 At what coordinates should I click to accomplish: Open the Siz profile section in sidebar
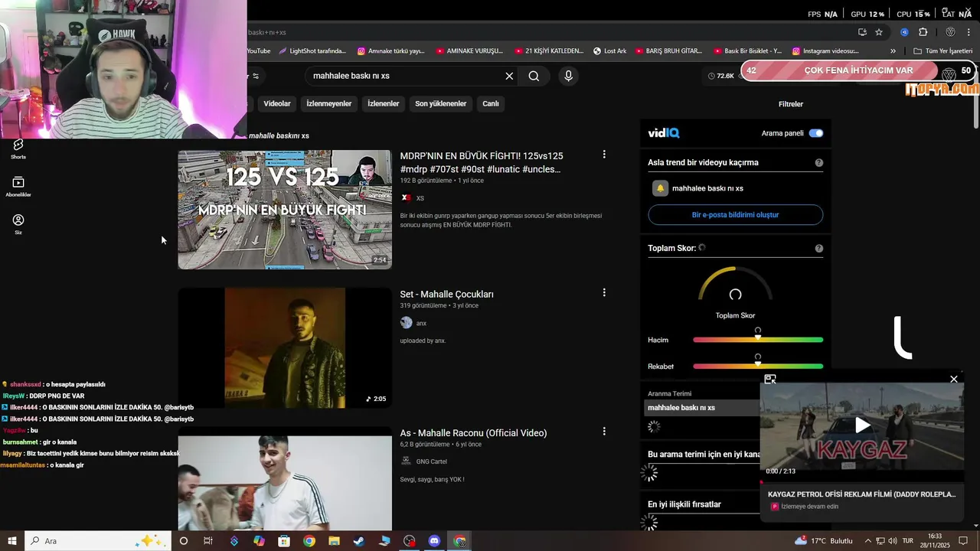pyautogui.click(x=18, y=224)
